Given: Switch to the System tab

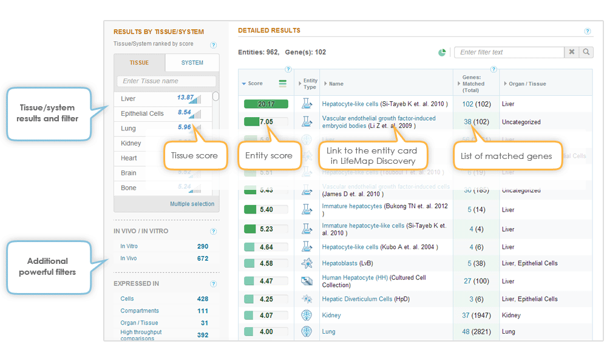Looking at the screenshot, I should 192,62.
